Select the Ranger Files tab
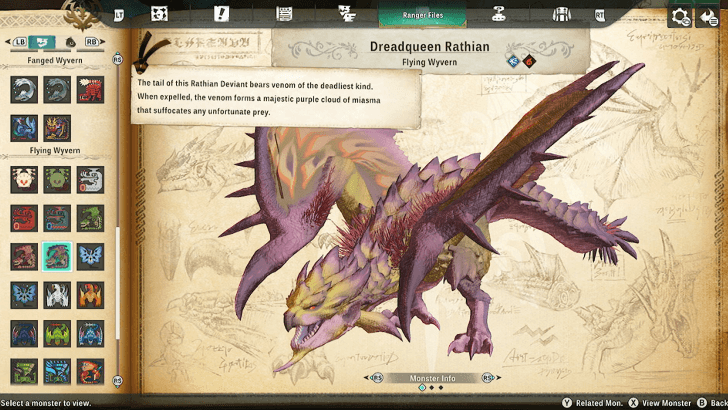728x410 pixels. (422, 15)
